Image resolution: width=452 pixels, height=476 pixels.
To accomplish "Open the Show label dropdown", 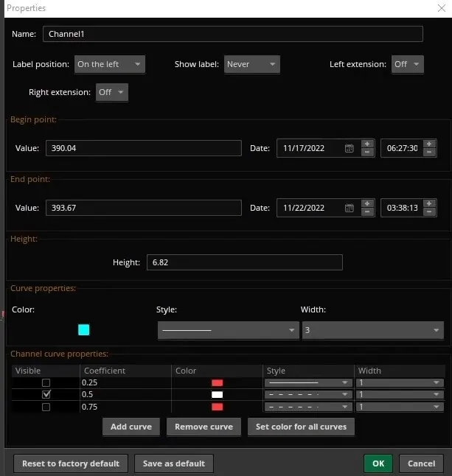I will click(252, 64).
